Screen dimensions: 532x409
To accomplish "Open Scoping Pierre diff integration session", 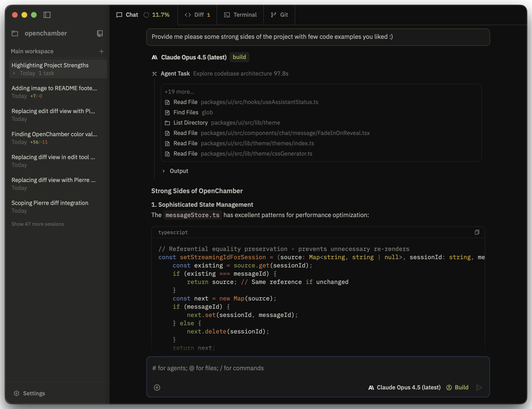I will point(58,206).
